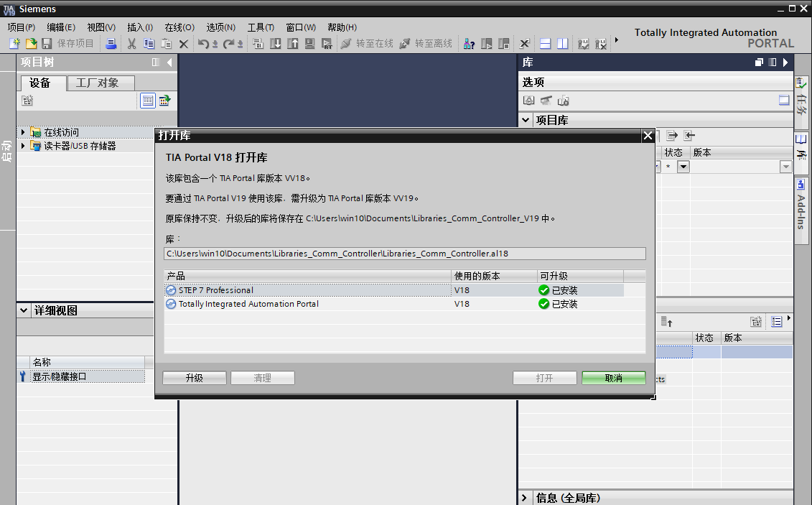Expand the 读卡器/USB 存储器 tree node
The width and height of the screenshot is (812, 505).
coord(23,146)
